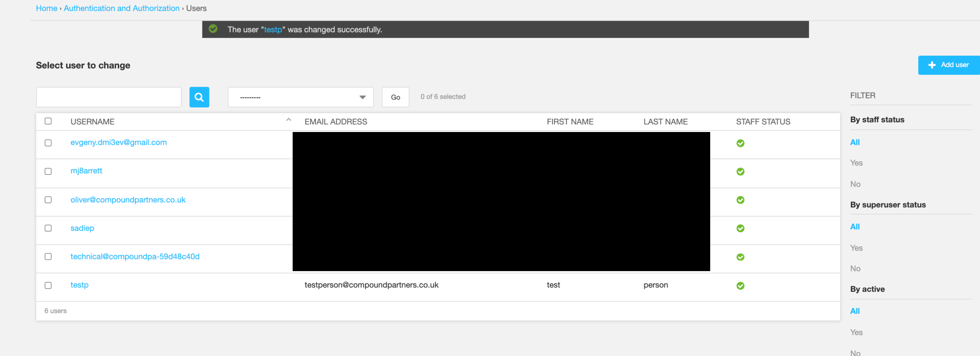Filter staff status by Yes

pos(857,163)
